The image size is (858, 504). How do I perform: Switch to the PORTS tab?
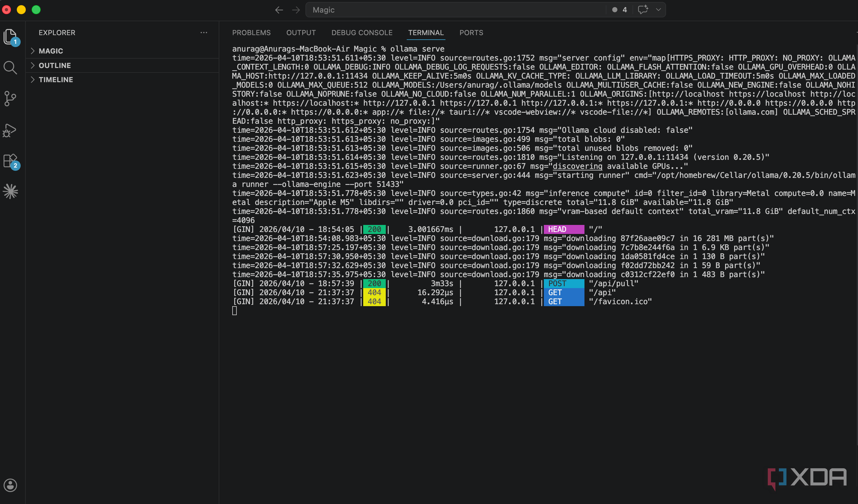pyautogui.click(x=471, y=33)
